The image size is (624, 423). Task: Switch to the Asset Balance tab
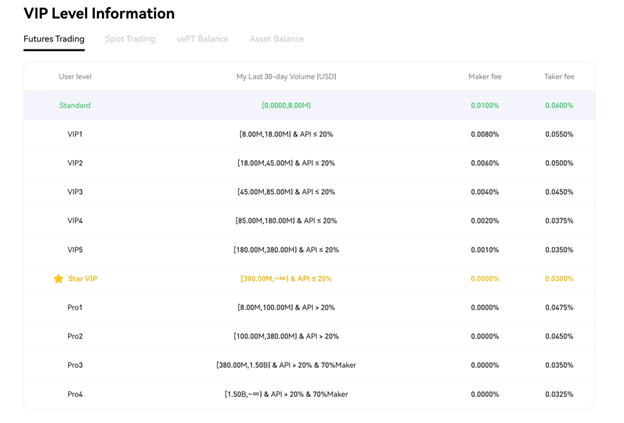click(277, 39)
